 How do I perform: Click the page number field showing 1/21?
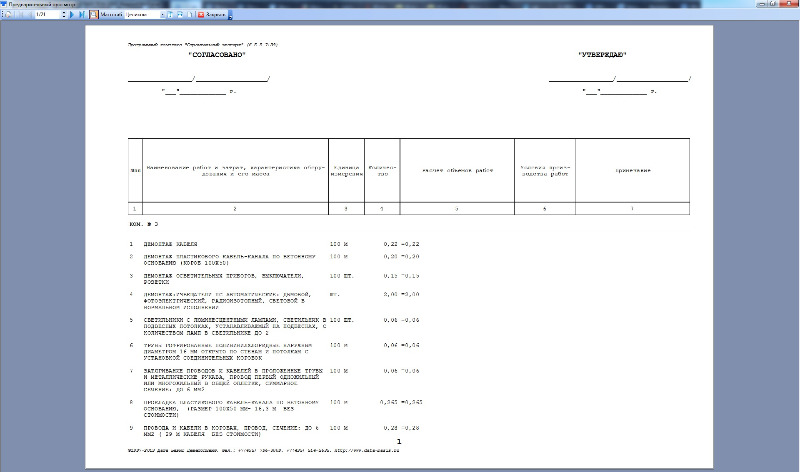click(x=47, y=14)
